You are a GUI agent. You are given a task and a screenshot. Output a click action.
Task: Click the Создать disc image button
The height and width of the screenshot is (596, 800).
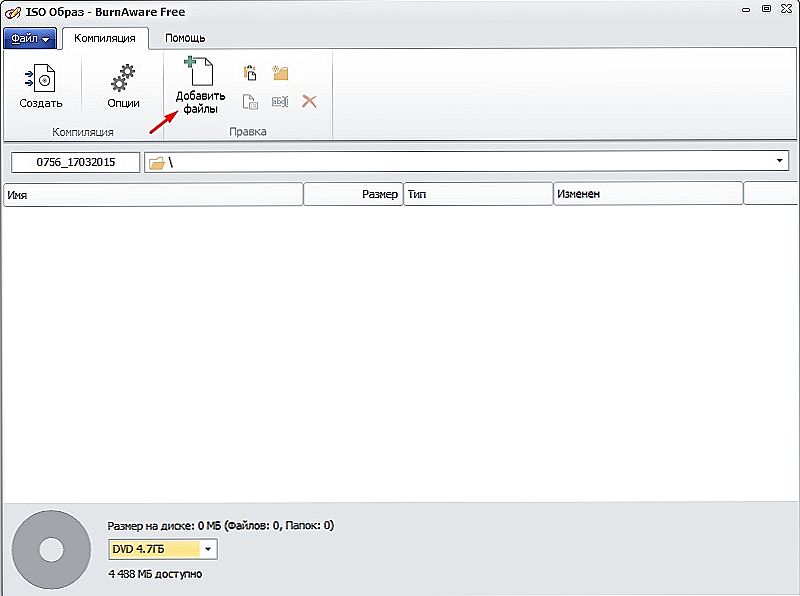point(41,86)
